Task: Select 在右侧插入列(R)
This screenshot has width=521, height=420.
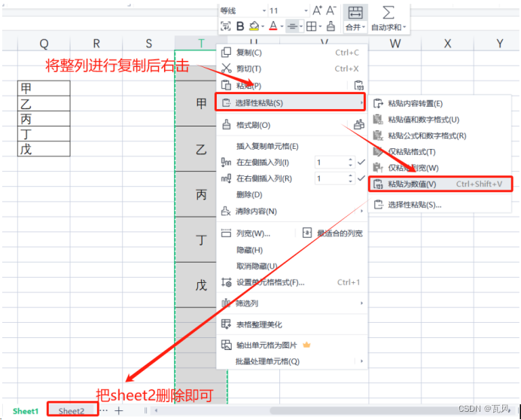Action: [264, 179]
